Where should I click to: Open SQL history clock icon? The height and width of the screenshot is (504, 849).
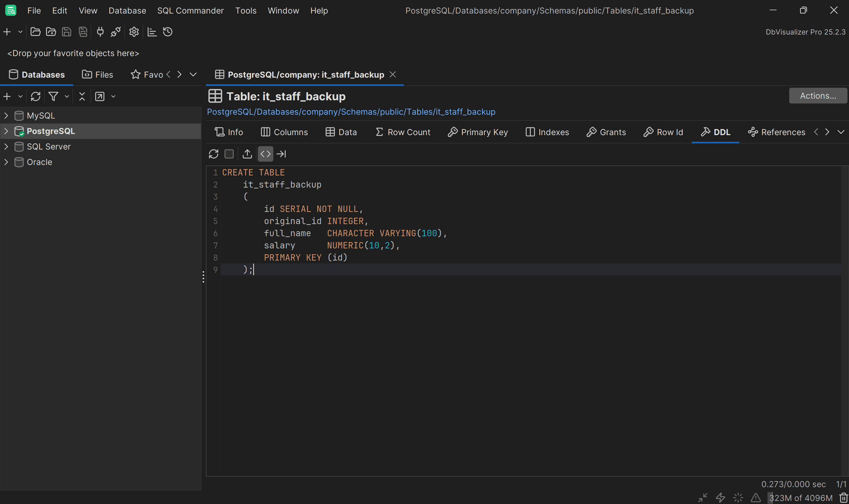point(168,32)
